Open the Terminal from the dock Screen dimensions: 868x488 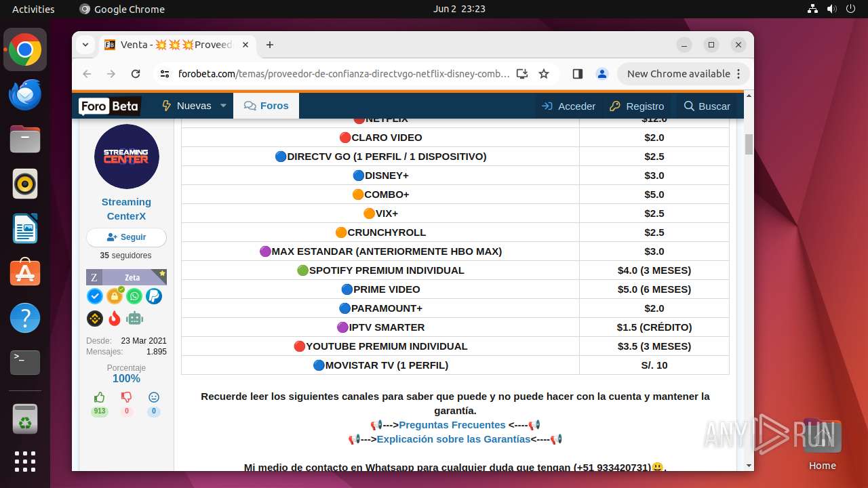coord(25,363)
